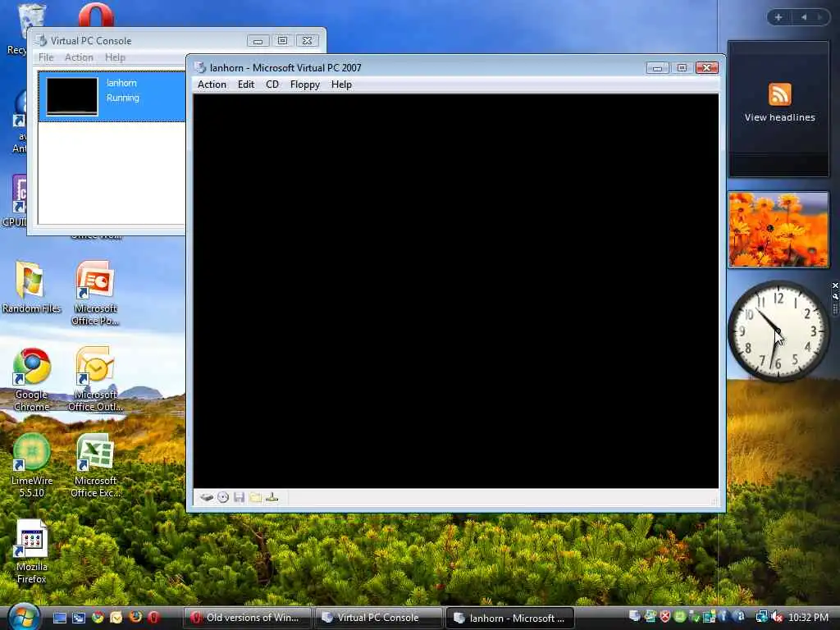Click the network adapter status icon
This screenshot has width=840, height=630.
(272, 498)
